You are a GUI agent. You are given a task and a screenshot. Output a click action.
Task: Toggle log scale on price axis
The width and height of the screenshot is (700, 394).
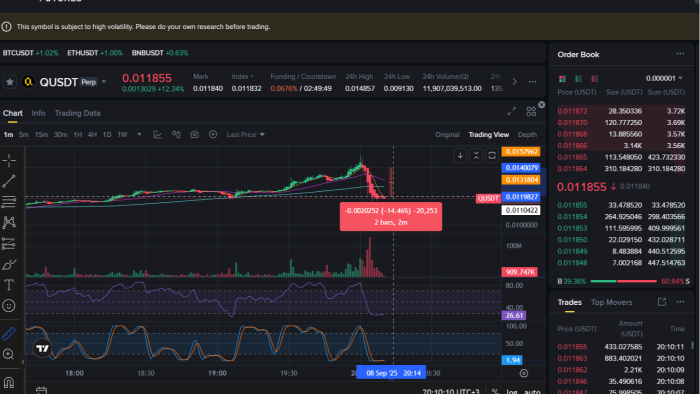[x=512, y=391]
